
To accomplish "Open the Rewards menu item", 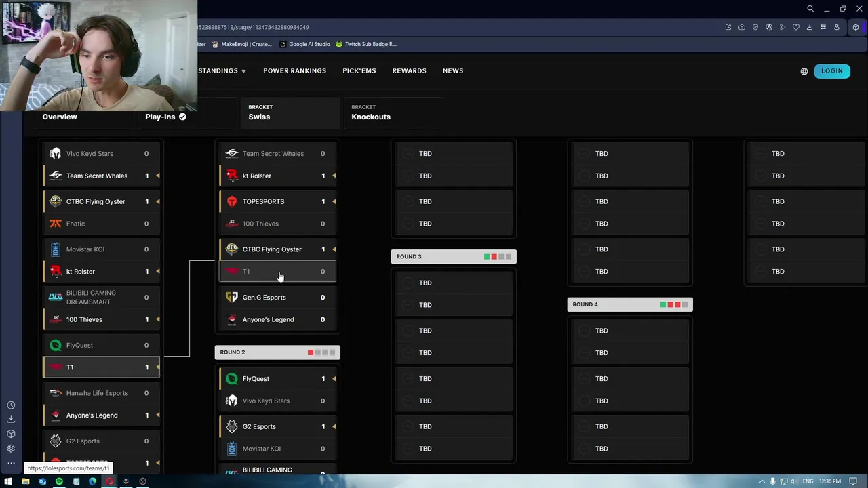I will 409,70.
